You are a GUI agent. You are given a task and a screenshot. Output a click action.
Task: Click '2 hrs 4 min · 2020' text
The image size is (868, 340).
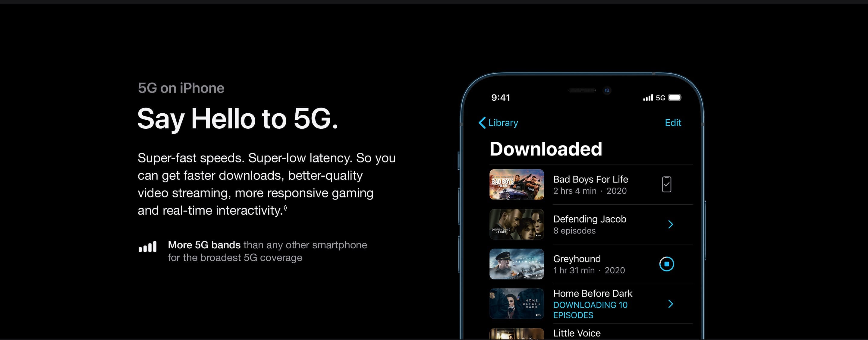590,191
